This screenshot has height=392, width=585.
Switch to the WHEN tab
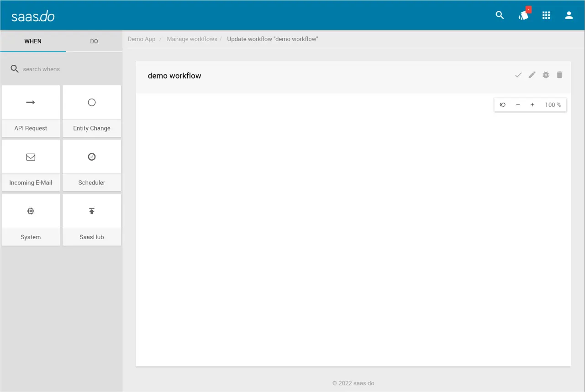tap(33, 41)
